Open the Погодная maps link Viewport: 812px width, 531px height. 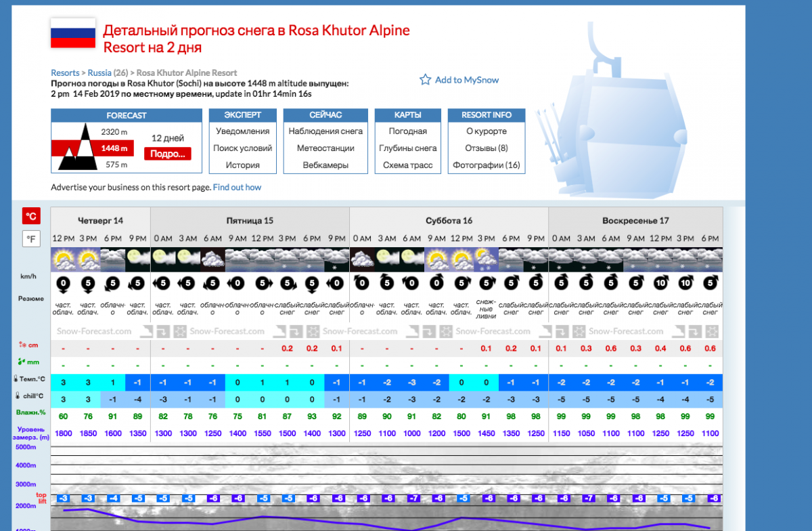(x=408, y=131)
